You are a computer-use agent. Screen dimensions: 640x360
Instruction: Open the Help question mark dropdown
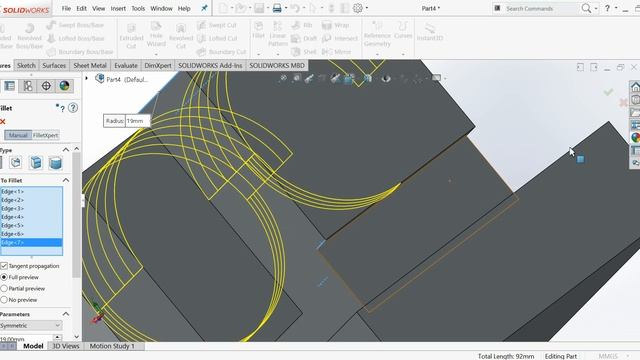pyautogui.click(x=616, y=8)
